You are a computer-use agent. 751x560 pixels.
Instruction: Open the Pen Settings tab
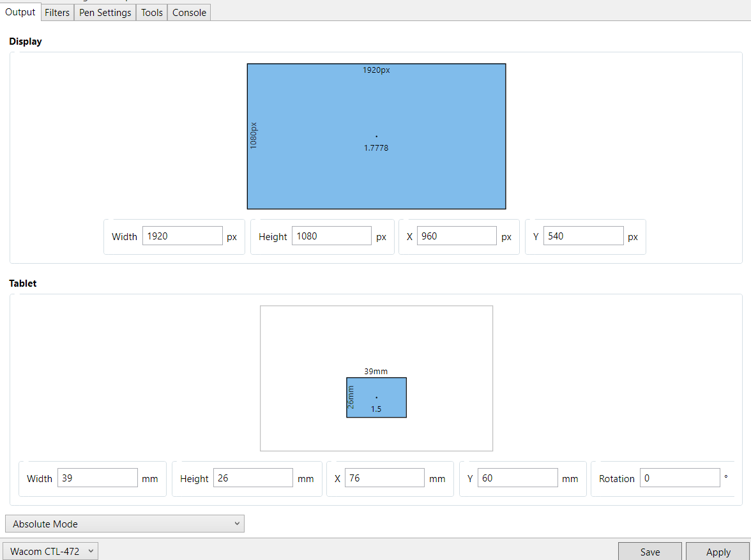pos(105,13)
